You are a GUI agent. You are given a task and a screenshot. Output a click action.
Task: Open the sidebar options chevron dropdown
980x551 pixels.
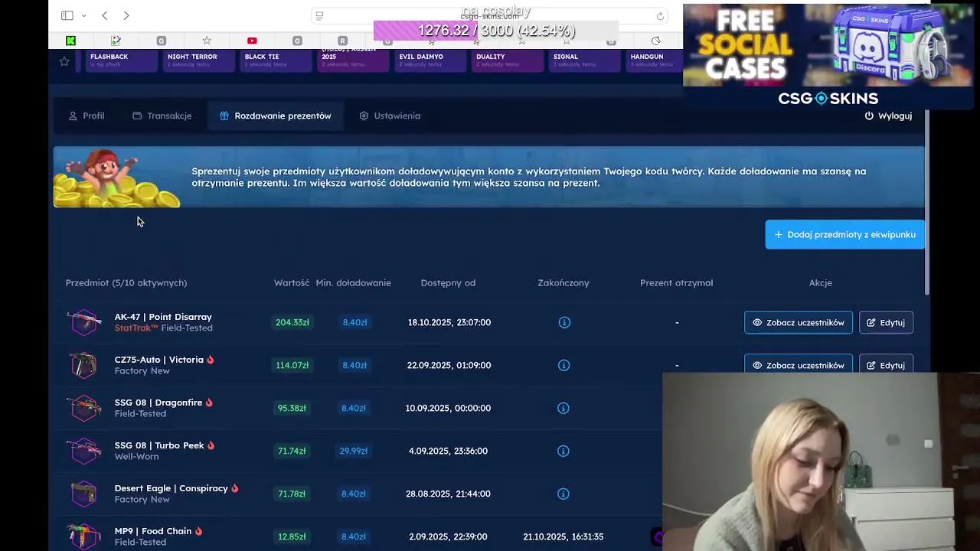coord(83,15)
